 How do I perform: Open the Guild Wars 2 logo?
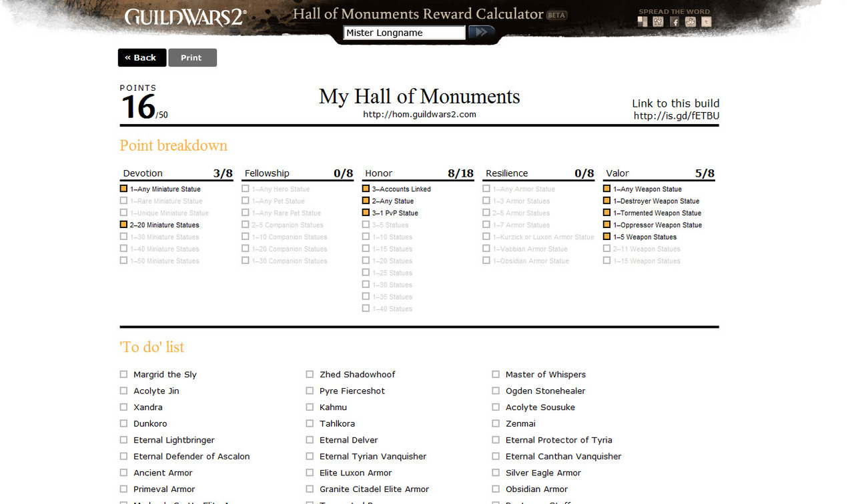(185, 17)
